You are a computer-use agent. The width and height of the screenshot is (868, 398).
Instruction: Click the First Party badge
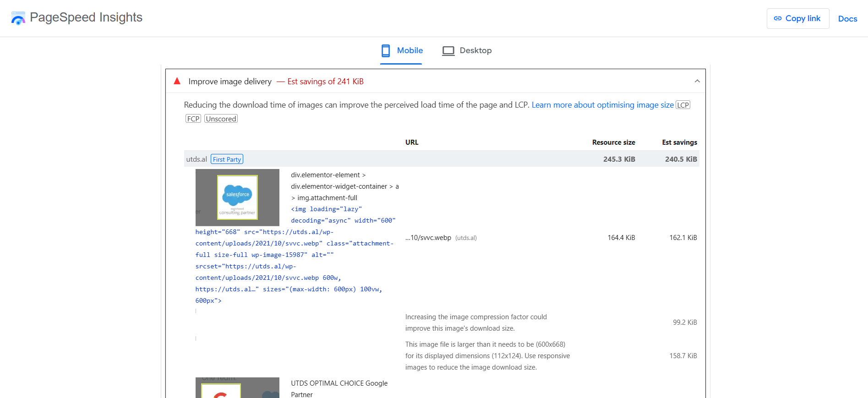point(227,159)
